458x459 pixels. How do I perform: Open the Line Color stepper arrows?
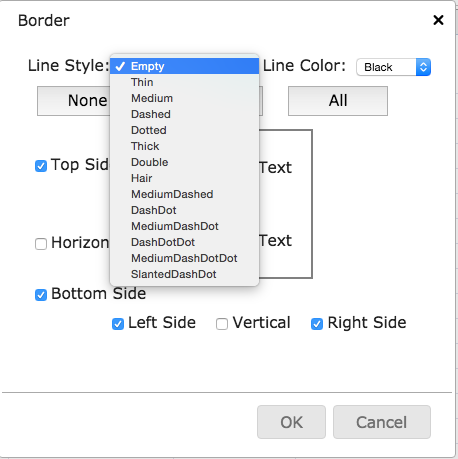point(423,67)
